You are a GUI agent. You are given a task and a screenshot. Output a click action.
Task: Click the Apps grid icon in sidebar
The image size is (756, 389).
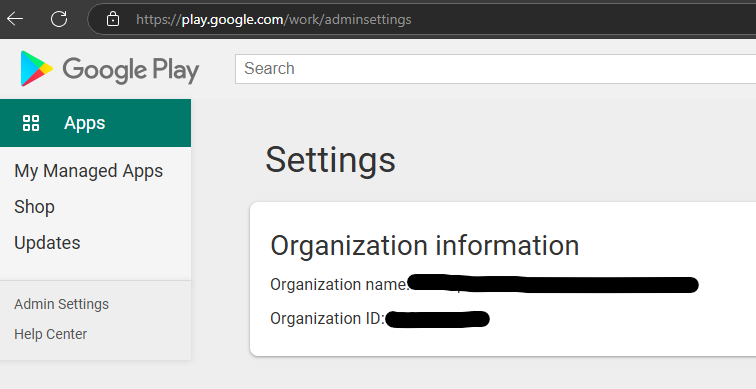point(31,123)
